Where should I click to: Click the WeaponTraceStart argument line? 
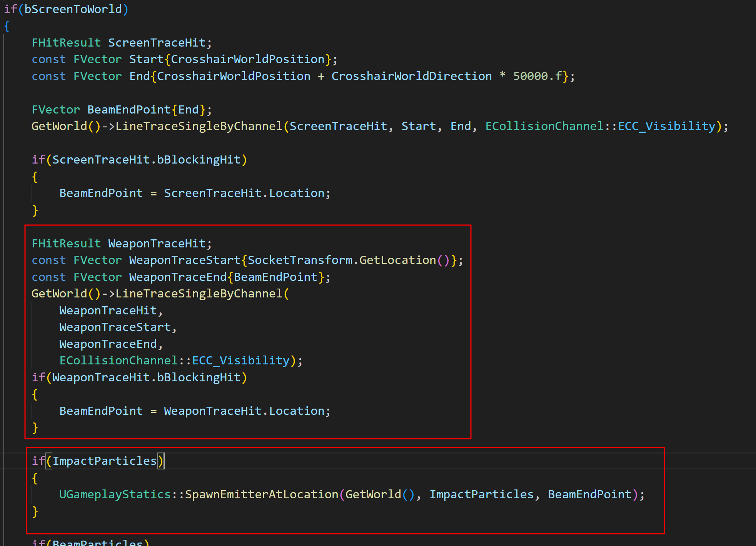(115, 327)
